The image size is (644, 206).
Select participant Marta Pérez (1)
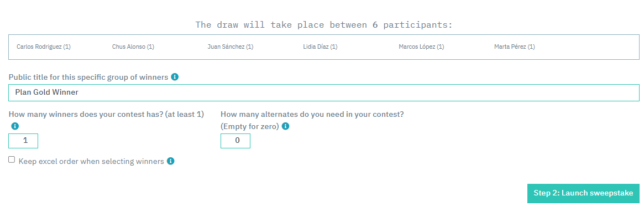pos(515,47)
